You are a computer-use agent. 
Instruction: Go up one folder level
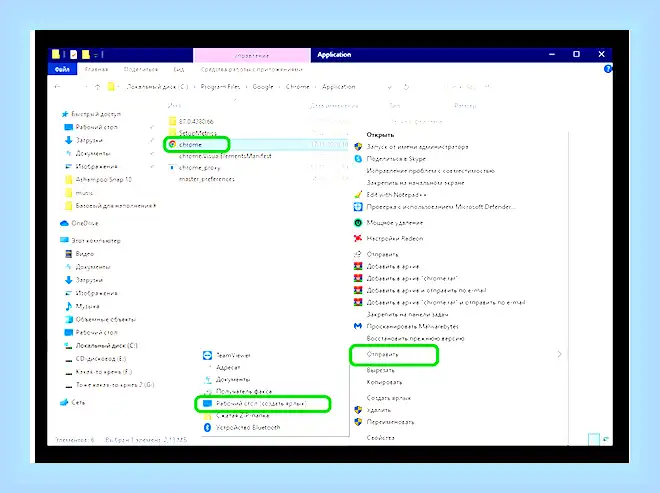pos(97,87)
